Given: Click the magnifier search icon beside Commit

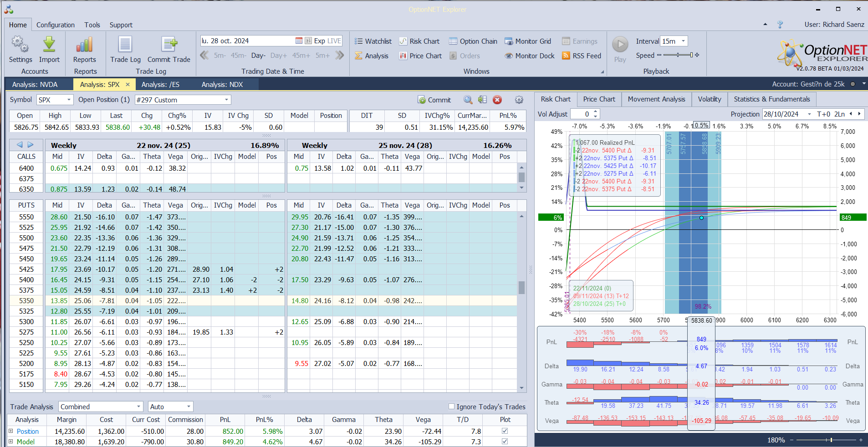Looking at the screenshot, I should pyautogui.click(x=468, y=100).
